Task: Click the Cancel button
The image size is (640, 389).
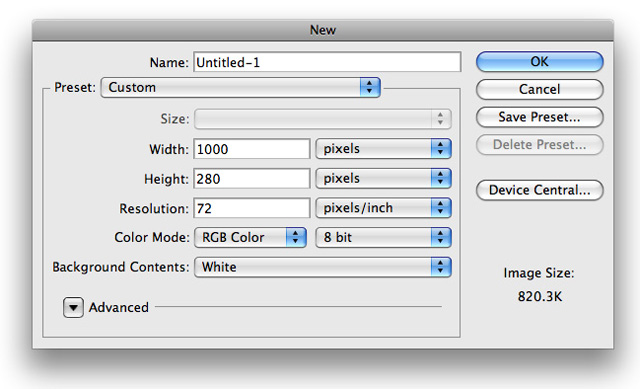Action: (x=539, y=89)
